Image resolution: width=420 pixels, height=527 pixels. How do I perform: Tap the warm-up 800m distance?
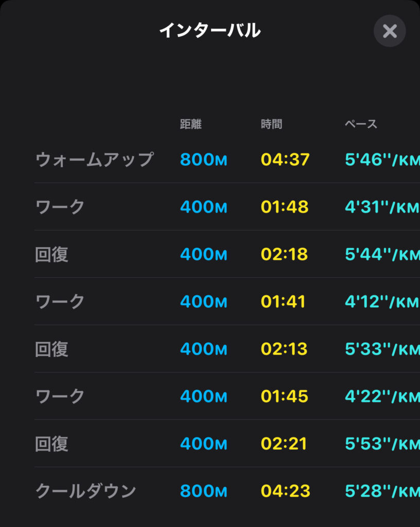(204, 160)
